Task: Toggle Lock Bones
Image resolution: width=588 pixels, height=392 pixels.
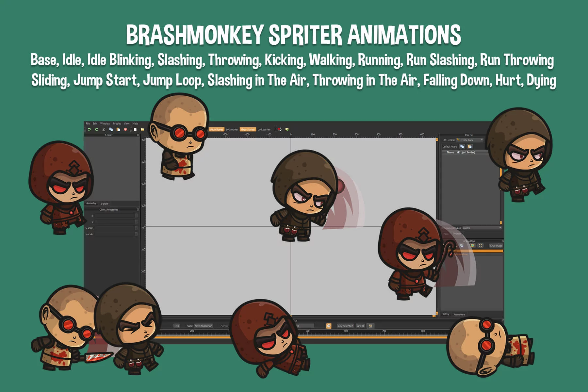Action: point(232,129)
